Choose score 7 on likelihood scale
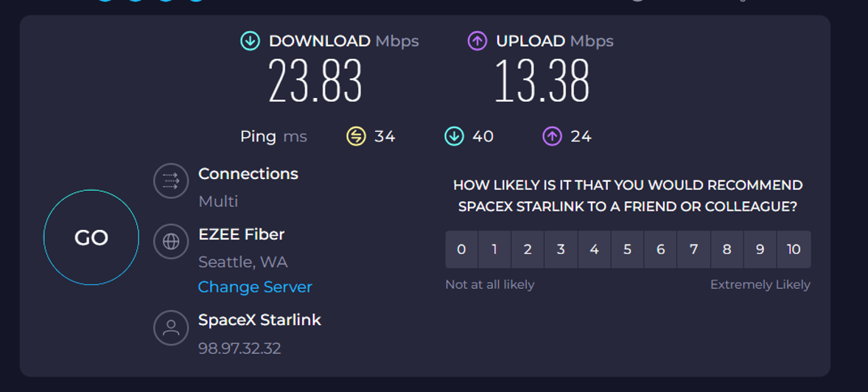The width and height of the screenshot is (868, 392). click(693, 249)
